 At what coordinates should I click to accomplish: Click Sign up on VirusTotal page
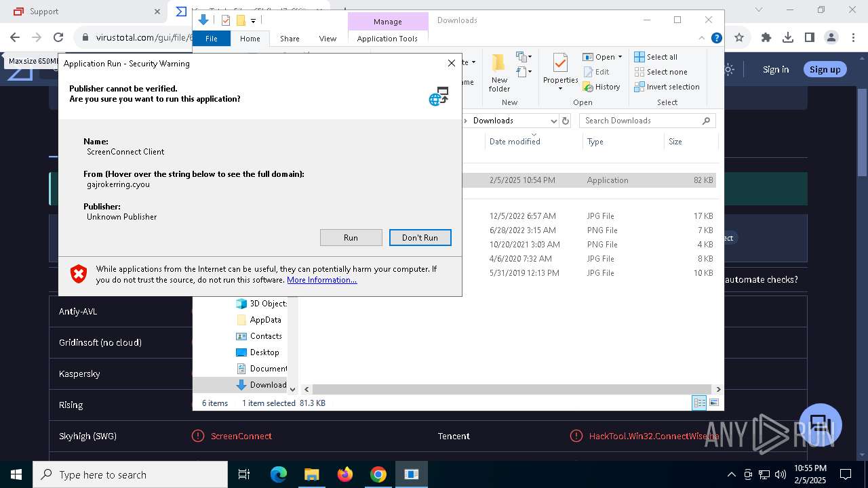(825, 69)
